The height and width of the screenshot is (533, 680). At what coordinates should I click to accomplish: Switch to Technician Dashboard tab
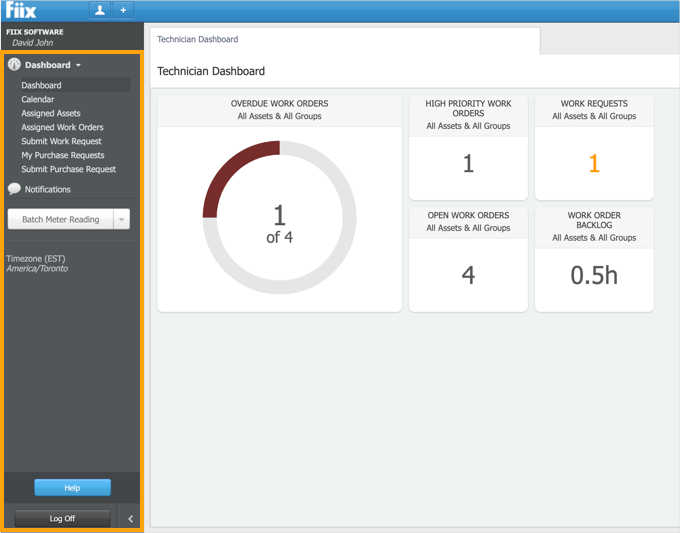(198, 40)
